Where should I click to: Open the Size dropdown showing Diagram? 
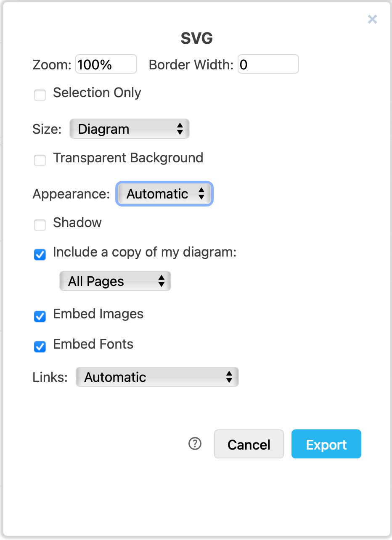click(129, 129)
